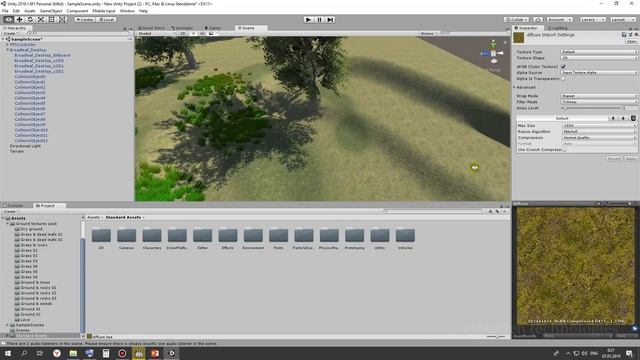Switch to the Animator tab

tap(182, 28)
